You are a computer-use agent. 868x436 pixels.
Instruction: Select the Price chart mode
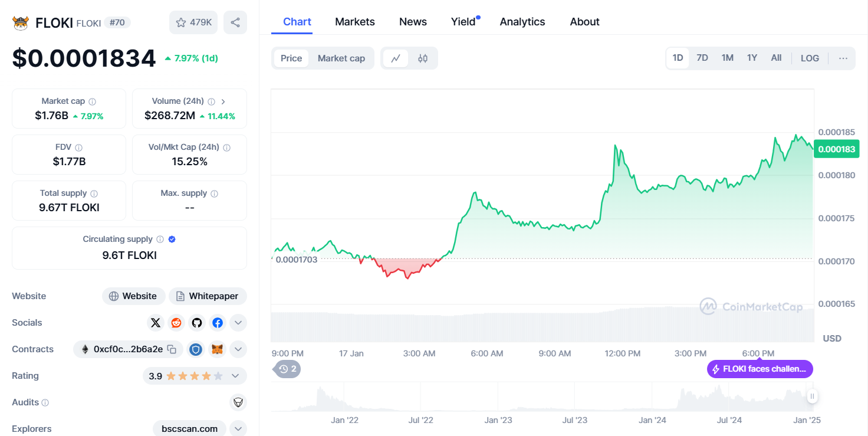(291, 58)
